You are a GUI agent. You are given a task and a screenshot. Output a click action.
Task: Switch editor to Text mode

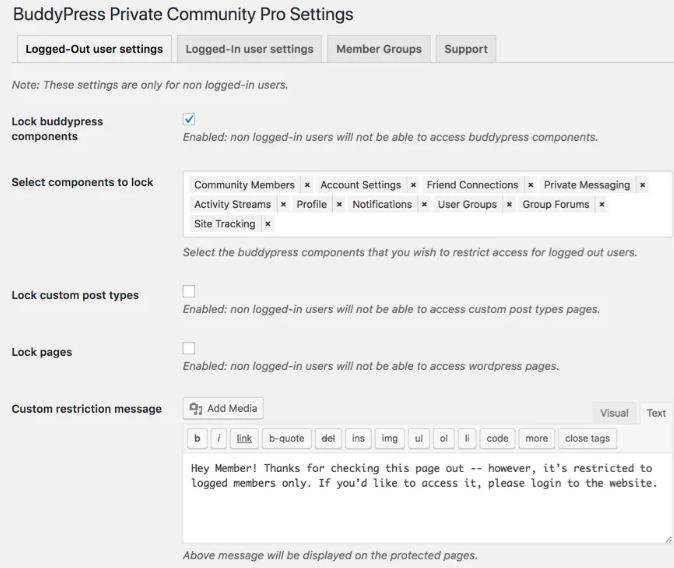(x=656, y=413)
